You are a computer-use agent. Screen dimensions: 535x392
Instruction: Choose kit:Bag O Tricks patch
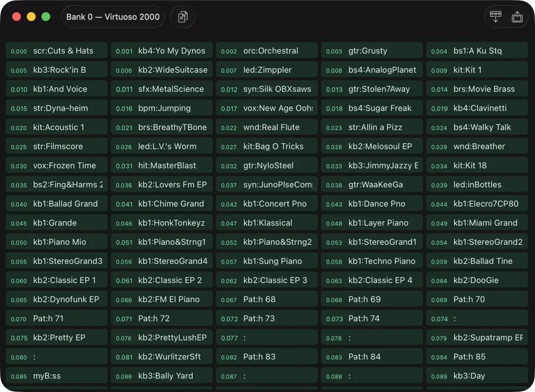(267, 146)
